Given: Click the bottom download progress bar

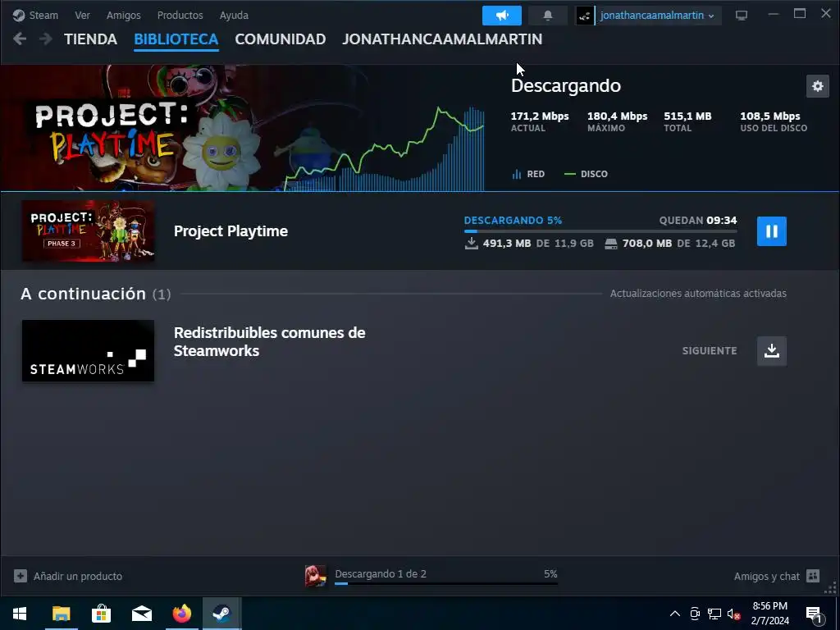Looking at the screenshot, I should point(445,583).
